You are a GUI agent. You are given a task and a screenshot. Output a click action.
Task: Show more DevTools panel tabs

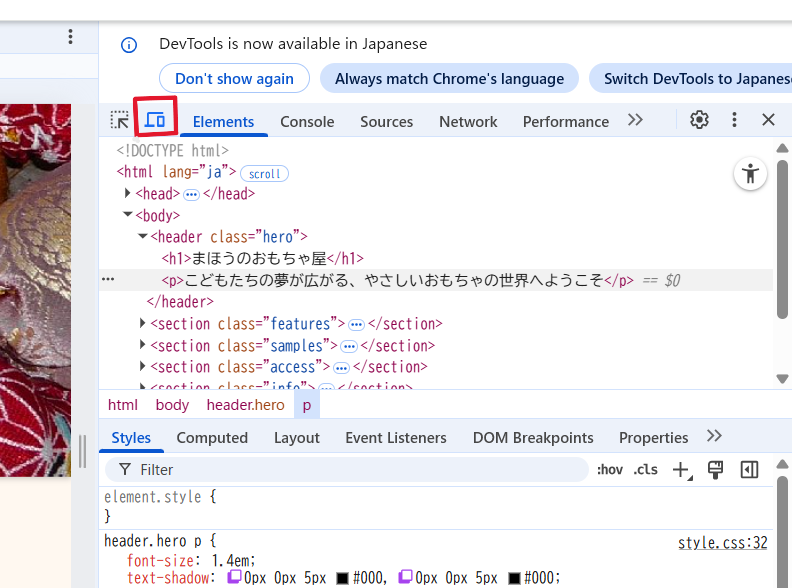coord(635,121)
